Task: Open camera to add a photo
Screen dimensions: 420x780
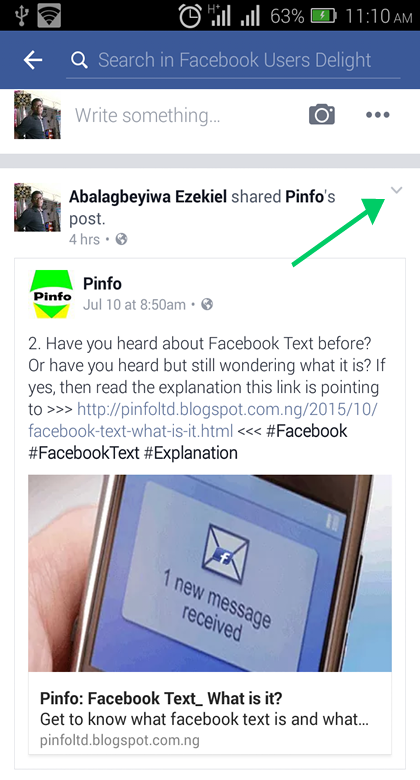Action: (322, 115)
